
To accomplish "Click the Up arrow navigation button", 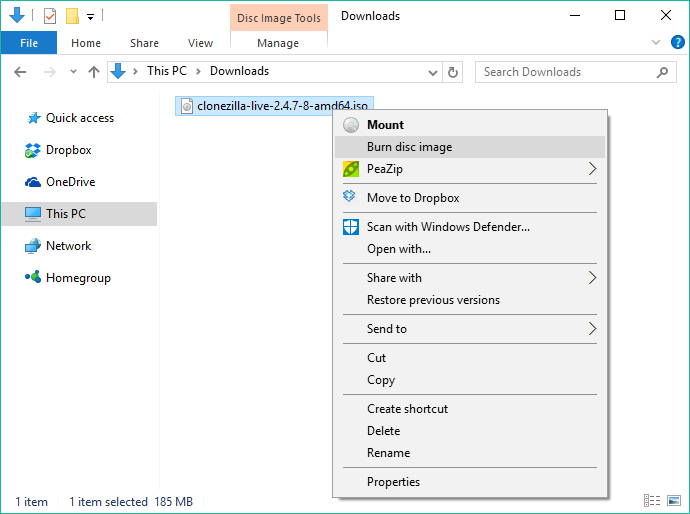I will (94, 72).
